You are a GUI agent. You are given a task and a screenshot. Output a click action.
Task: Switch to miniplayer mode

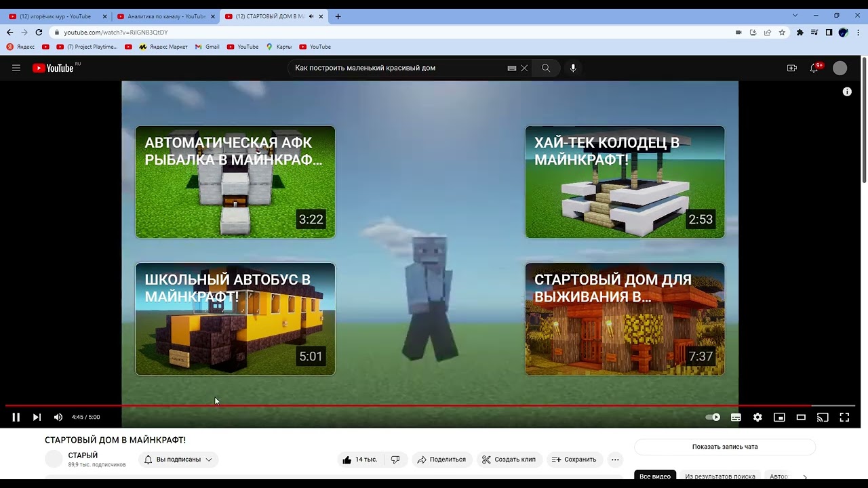779,418
